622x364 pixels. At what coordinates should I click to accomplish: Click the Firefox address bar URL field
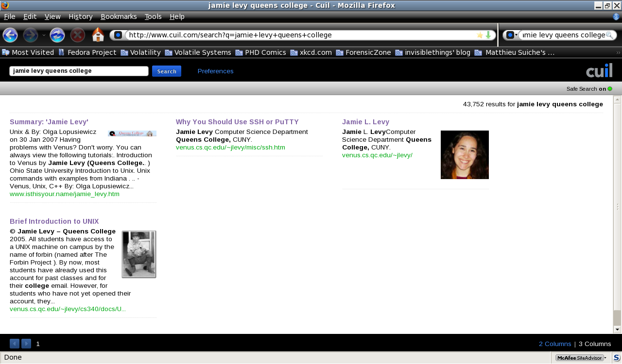click(x=301, y=35)
